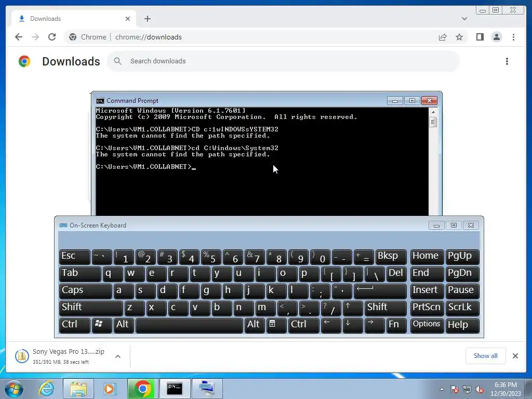Dismiss the Chrome download shelf
Image resolution: width=532 pixels, height=399 pixels.
pyautogui.click(x=515, y=355)
